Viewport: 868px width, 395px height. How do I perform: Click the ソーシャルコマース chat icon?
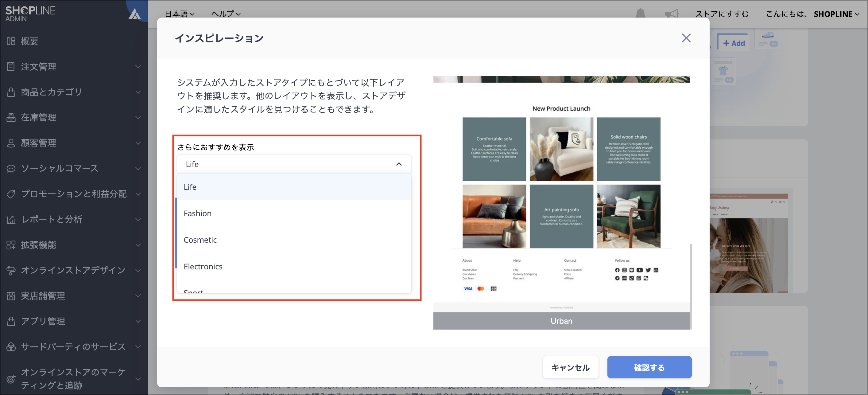[11, 168]
